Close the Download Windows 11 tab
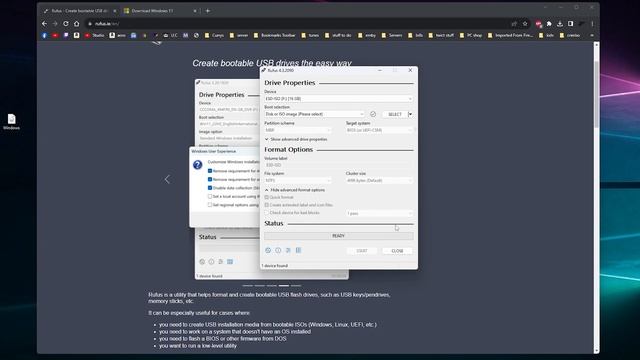The height and width of the screenshot is (360, 640). (195, 11)
